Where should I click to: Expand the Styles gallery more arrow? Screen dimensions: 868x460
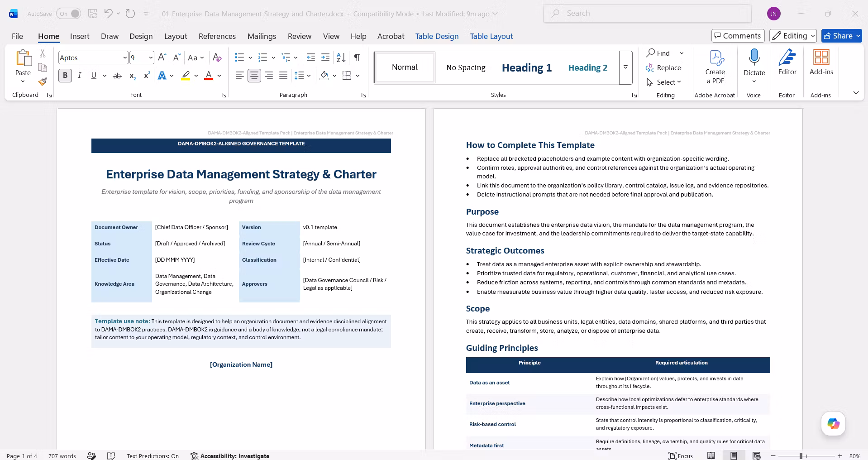pyautogui.click(x=625, y=67)
